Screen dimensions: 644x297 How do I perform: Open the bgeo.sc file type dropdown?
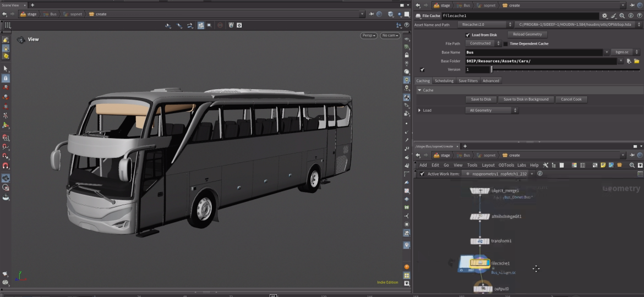pyautogui.click(x=621, y=52)
